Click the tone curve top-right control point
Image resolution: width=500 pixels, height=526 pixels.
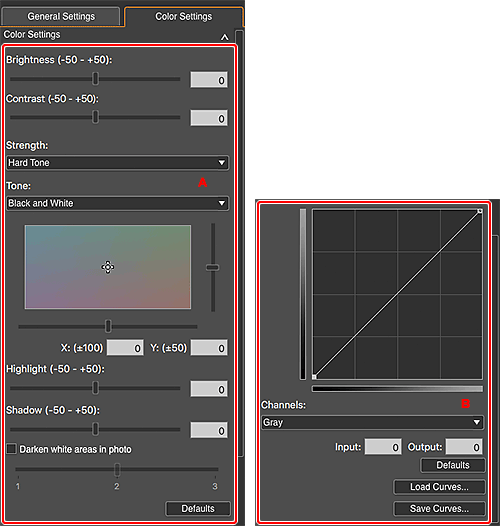(480, 211)
